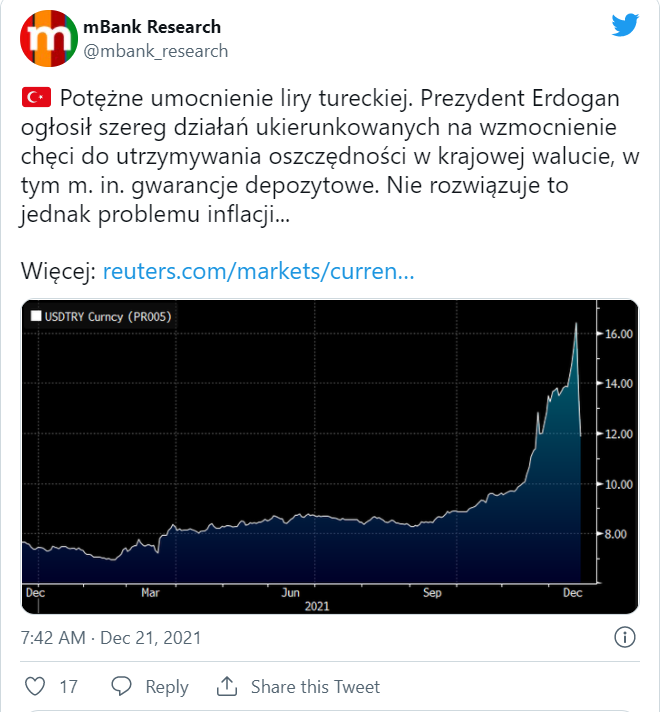Image resolution: width=662 pixels, height=712 pixels.
Task: Click the Twitter bird logo
Action: 625,26
